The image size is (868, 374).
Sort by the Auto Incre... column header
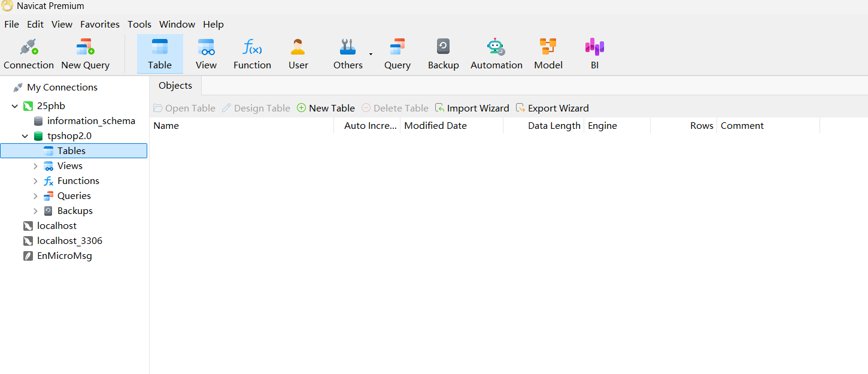(367, 126)
